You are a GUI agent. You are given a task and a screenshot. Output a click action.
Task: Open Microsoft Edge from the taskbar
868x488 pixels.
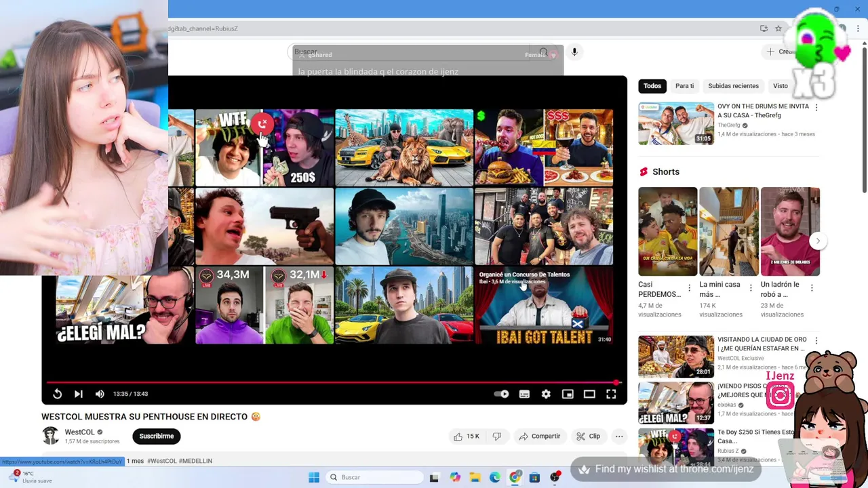pos(495,477)
